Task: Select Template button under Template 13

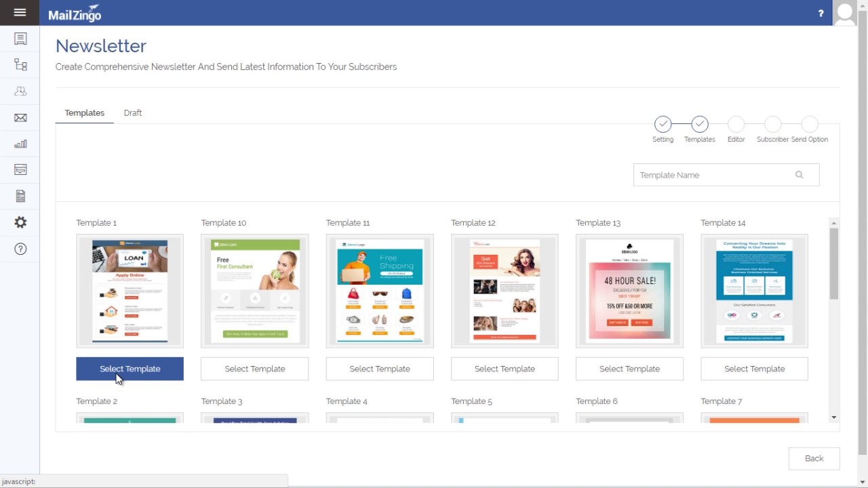Action: tap(629, 369)
